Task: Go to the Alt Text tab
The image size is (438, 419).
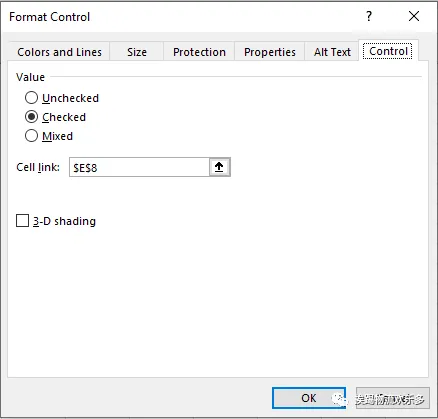Action: [x=332, y=52]
